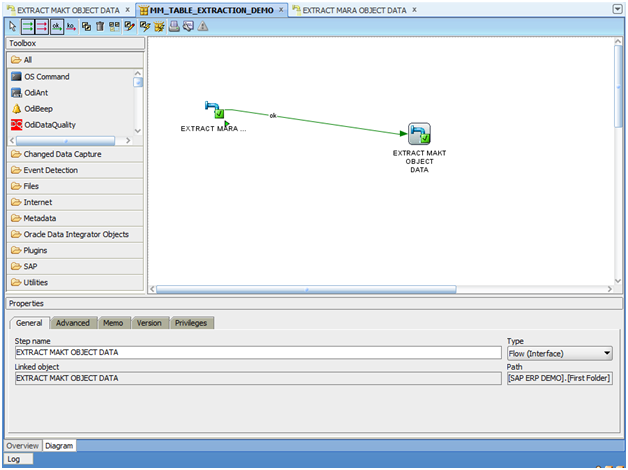
Task: Click the reorganize diagram layout icon
Action: click(x=114, y=27)
